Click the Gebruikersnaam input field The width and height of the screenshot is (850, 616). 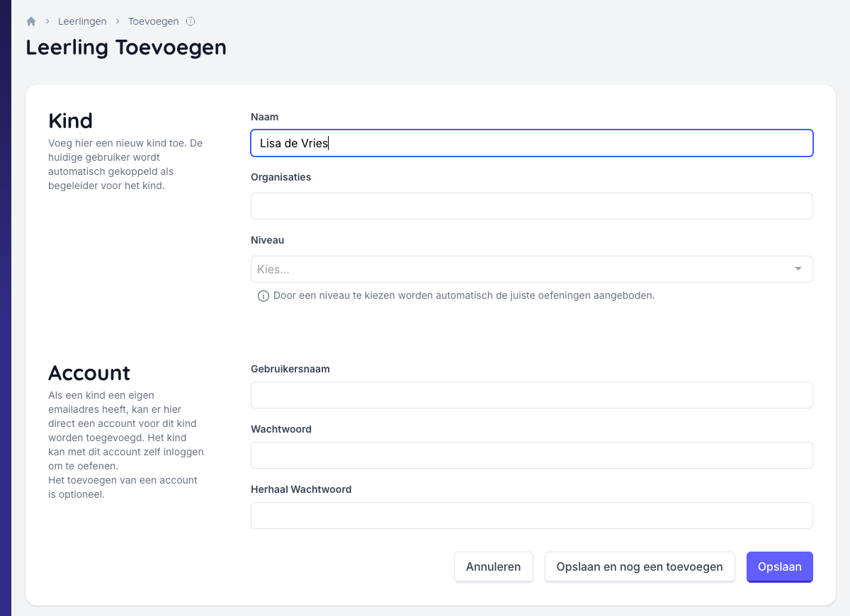click(x=531, y=395)
